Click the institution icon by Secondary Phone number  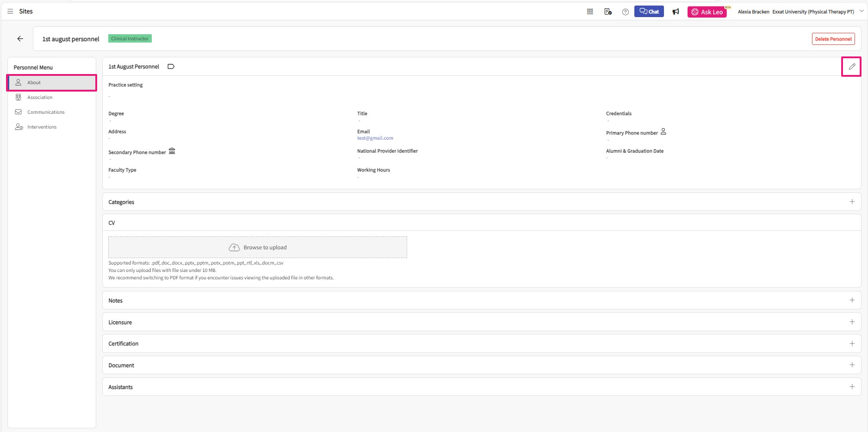coord(172,151)
